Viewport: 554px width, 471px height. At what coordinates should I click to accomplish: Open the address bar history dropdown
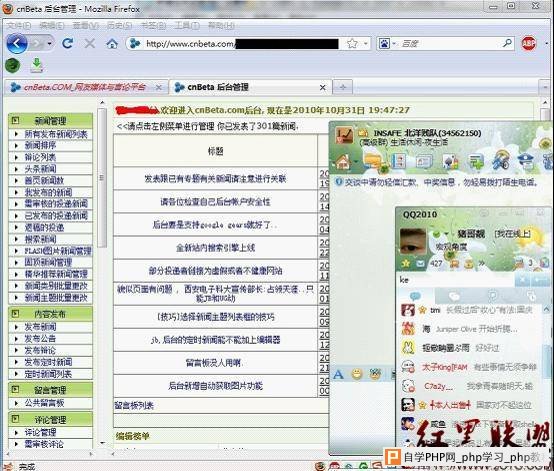click(365, 43)
